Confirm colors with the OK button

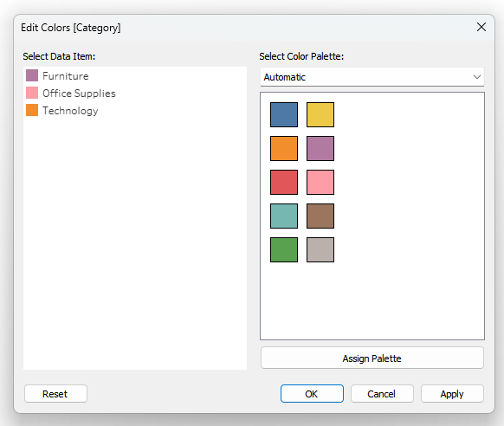[312, 394]
